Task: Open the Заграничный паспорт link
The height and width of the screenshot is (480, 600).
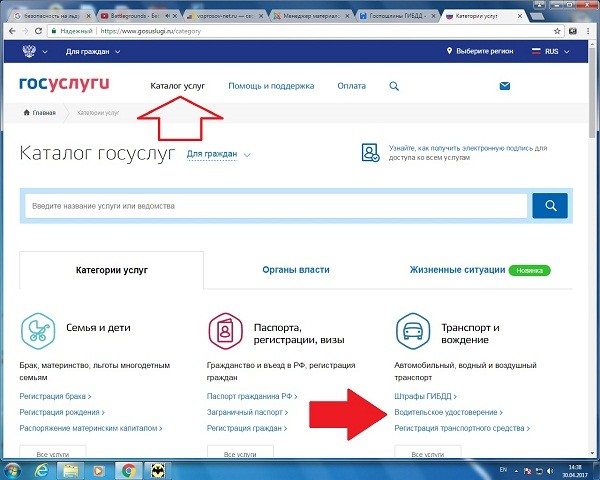Action: pyautogui.click(x=247, y=412)
